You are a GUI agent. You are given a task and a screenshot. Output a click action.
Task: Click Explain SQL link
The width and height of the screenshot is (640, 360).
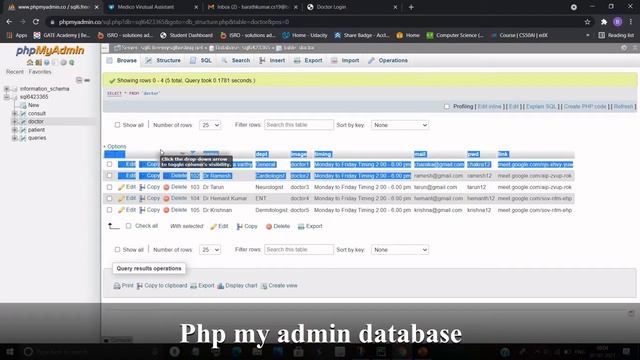click(541, 107)
